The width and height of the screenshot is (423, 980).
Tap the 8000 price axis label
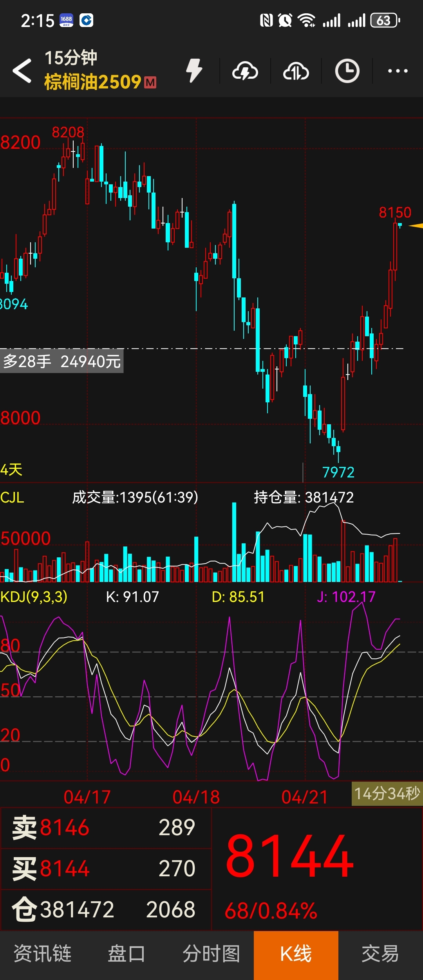(20, 418)
